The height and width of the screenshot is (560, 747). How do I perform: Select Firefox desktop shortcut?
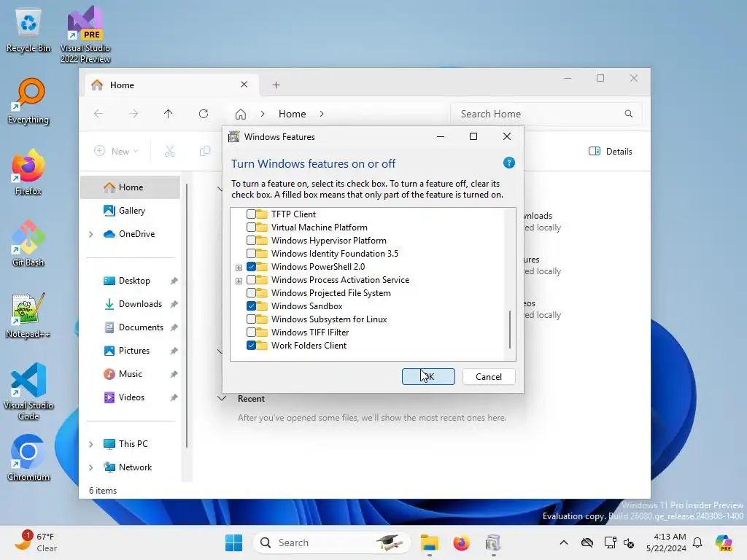pos(28,172)
